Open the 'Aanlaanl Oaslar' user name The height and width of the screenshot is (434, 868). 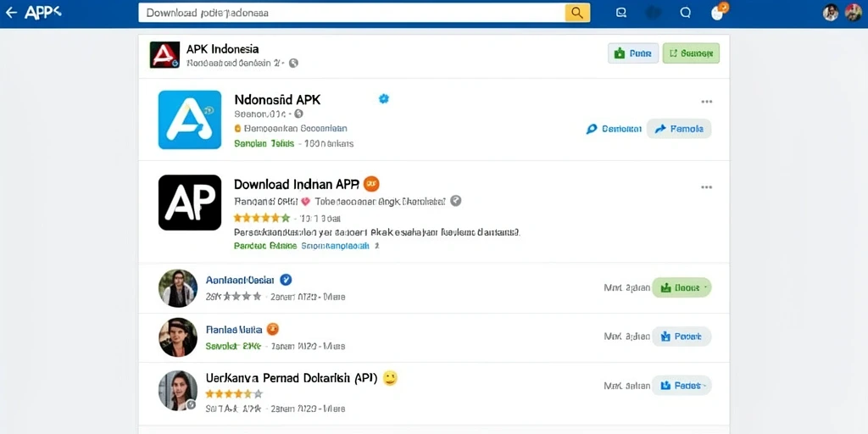pos(240,280)
